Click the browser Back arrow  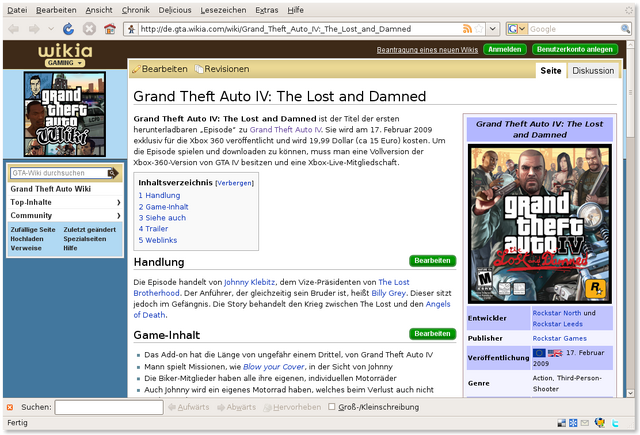click(x=13, y=29)
